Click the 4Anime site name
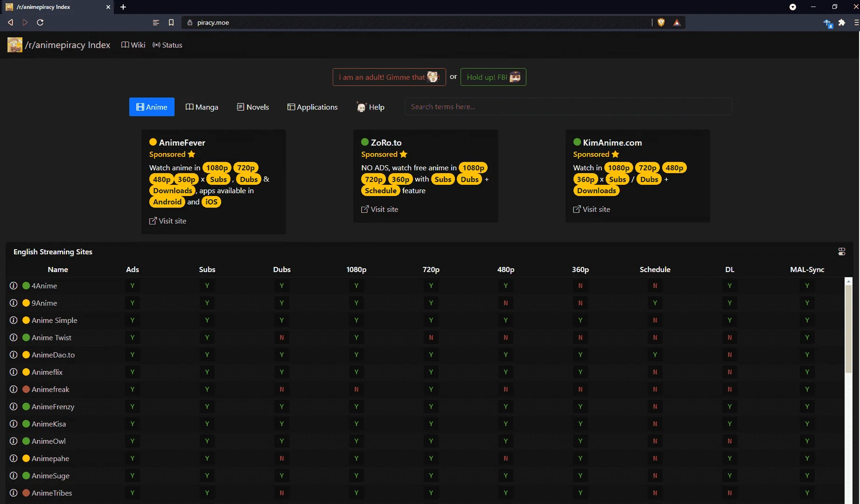860x504 pixels. (44, 286)
